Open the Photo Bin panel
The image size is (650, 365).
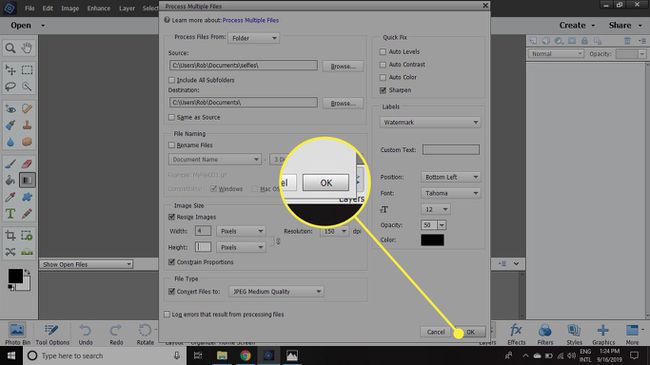coord(17,334)
